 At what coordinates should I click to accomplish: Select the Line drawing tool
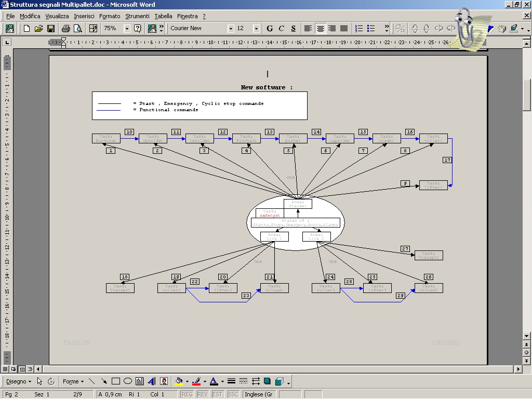(x=91, y=381)
